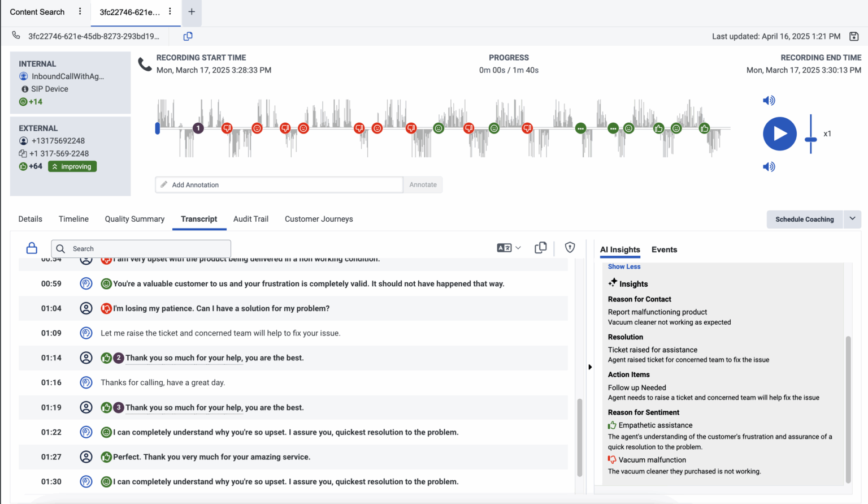Viewport: 868px width, 504px height.
Task: Copy the interaction ID next to 3fc22746
Action: coord(188,36)
